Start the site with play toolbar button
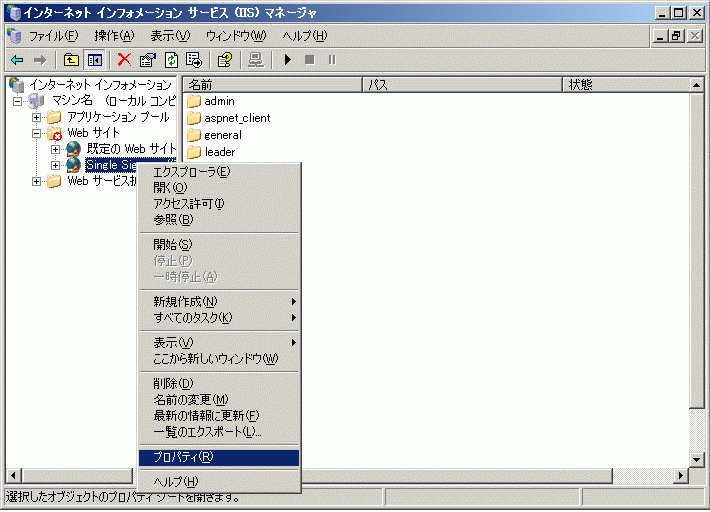The image size is (710, 512). tap(288, 60)
